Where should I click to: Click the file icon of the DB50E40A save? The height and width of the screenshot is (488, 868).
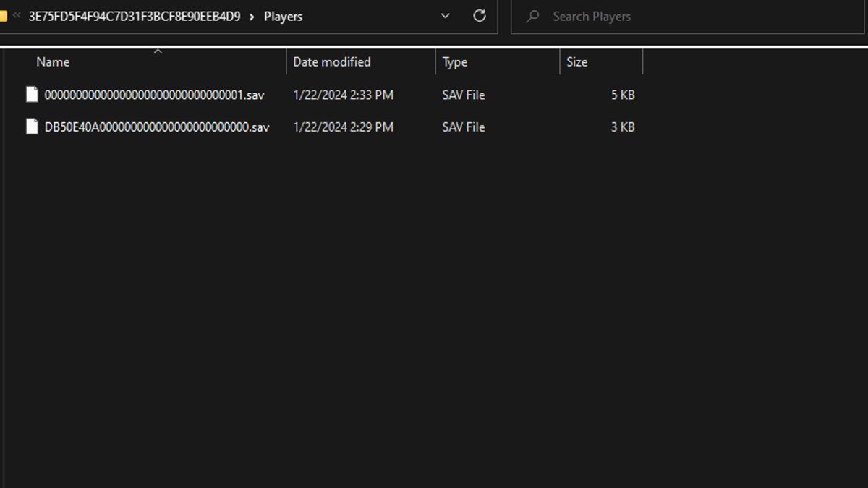32,127
